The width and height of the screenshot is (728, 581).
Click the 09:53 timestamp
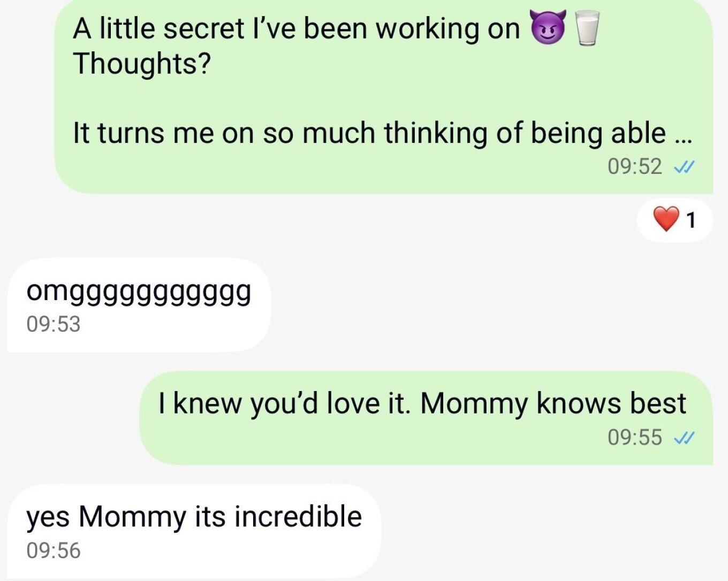pyautogui.click(x=54, y=324)
